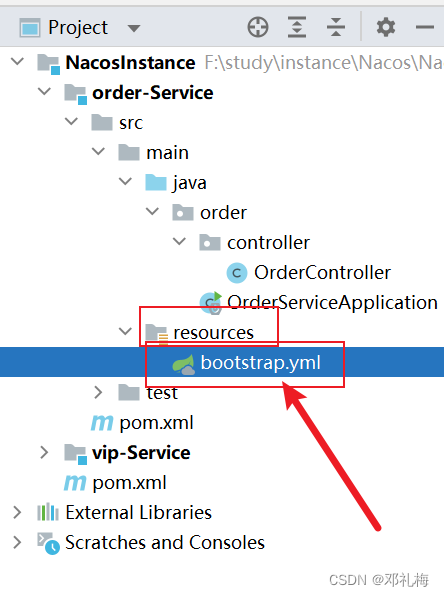Open the OrderController class
Viewport: 444px width, 596px height.
tap(322, 273)
